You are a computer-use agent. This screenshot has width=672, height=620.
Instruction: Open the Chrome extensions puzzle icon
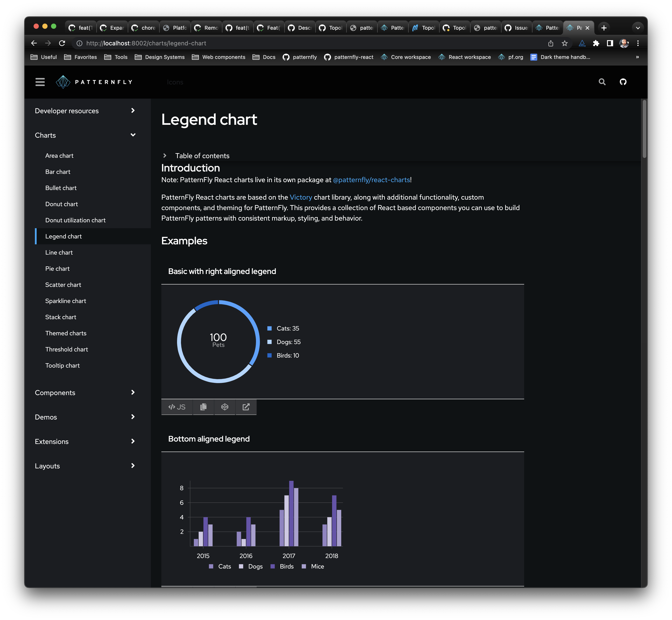point(596,43)
